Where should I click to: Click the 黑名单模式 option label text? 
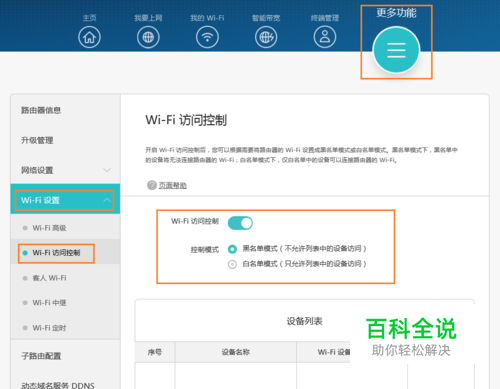point(304,249)
